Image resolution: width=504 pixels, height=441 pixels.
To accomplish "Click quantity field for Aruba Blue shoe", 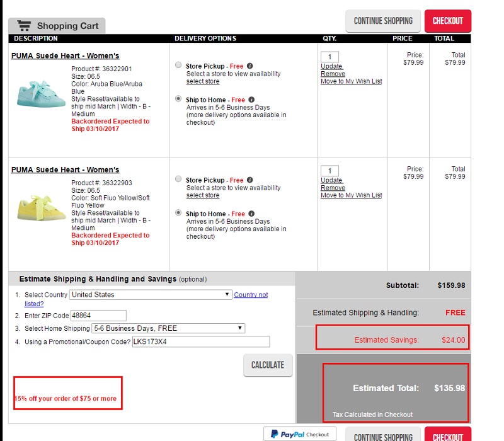I will (x=329, y=57).
